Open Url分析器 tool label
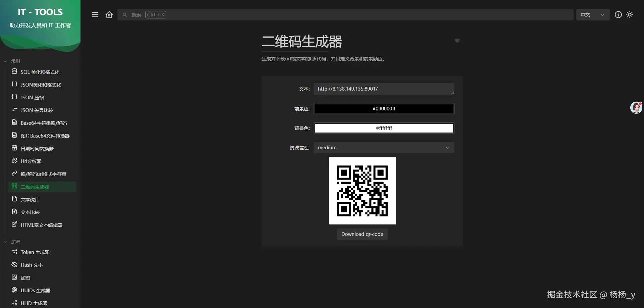This screenshot has height=308, width=644. 31,161
